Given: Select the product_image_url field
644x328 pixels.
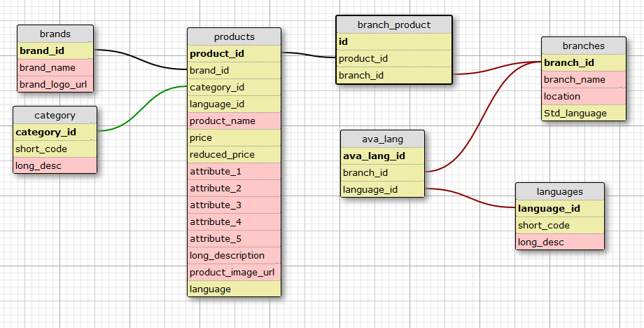Looking at the screenshot, I should [x=234, y=273].
